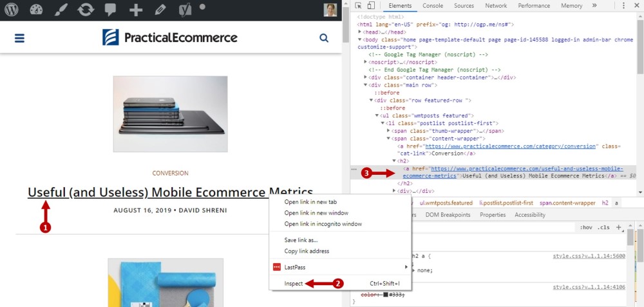Click the category/conversion href in DOM

pyautogui.click(x=511, y=146)
